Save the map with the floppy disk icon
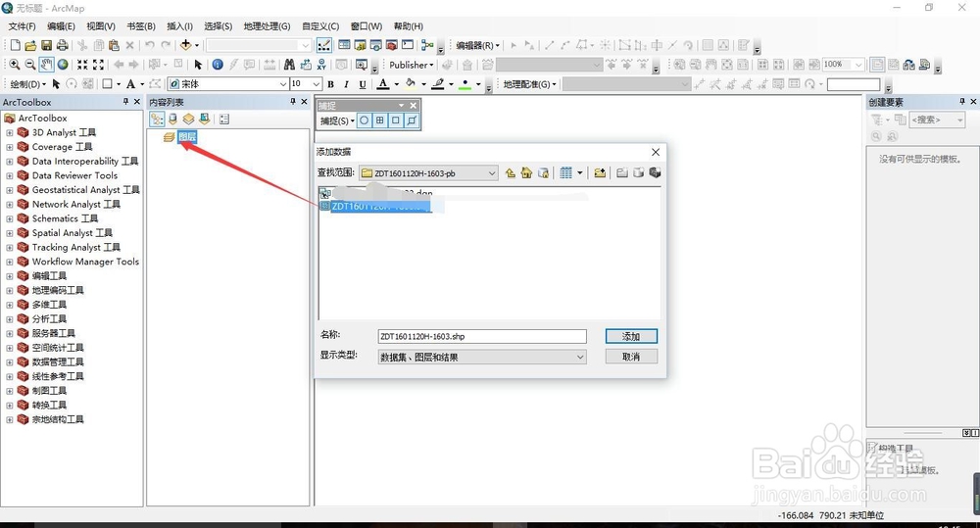Viewport: 980px width, 528px height. point(46,45)
